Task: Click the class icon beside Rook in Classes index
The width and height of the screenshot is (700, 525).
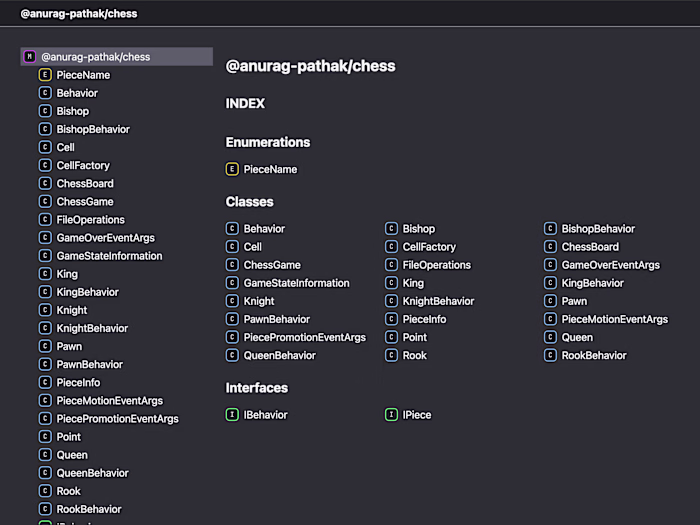Action: pyautogui.click(x=391, y=355)
